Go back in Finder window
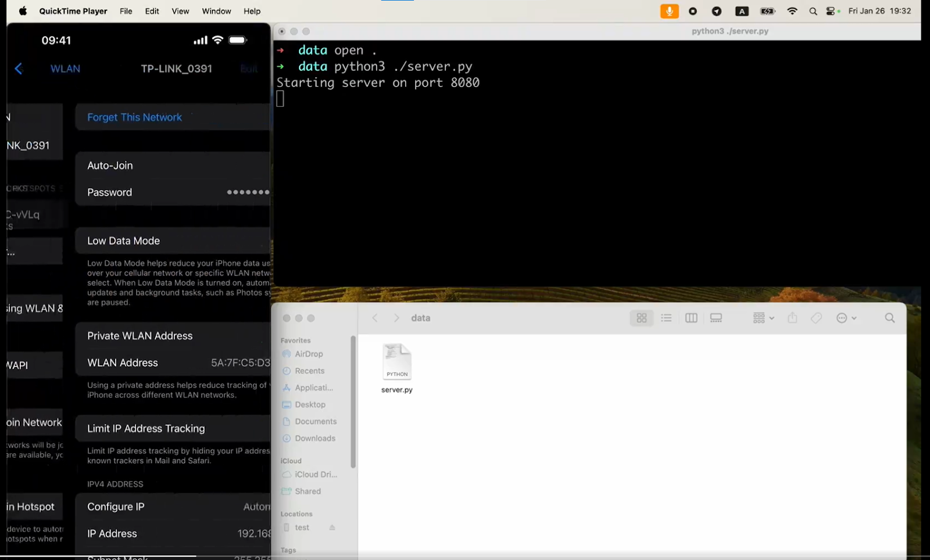The height and width of the screenshot is (560, 930). (x=375, y=318)
